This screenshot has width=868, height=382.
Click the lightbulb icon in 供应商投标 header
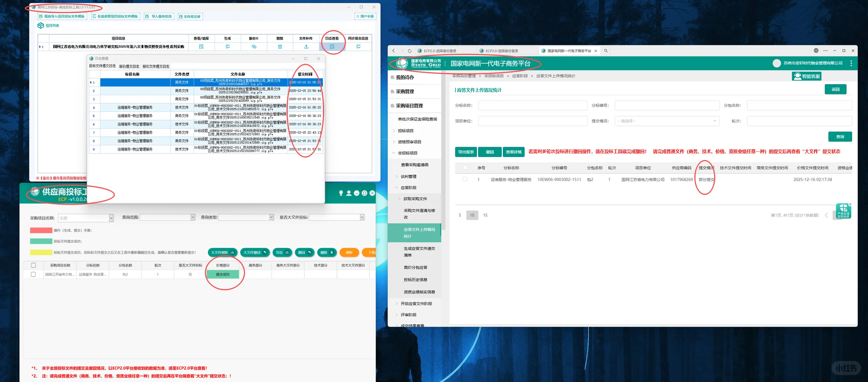[x=340, y=193]
